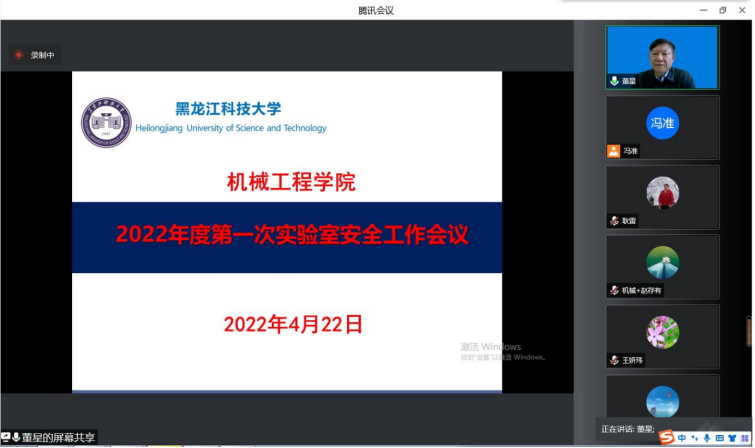Click 董星's green microphone icon in video tile
Image resolution: width=755 pixels, height=448 pixels.
point(614,81)
